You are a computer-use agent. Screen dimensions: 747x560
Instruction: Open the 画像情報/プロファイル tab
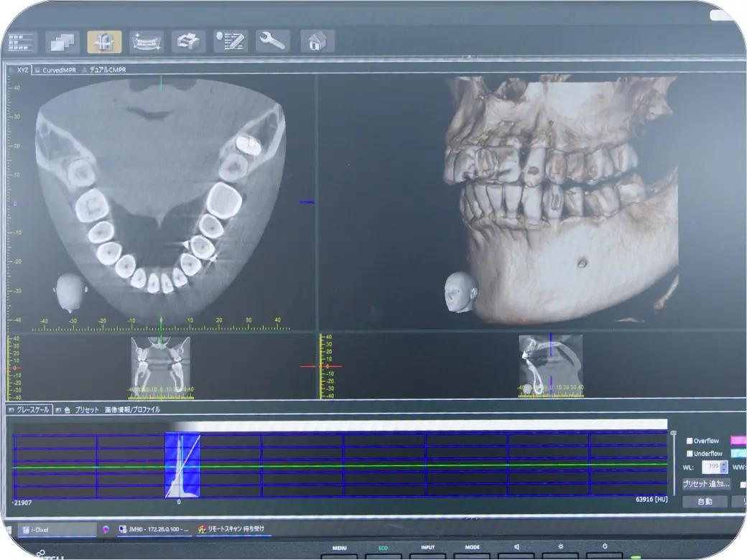[132, 409]
